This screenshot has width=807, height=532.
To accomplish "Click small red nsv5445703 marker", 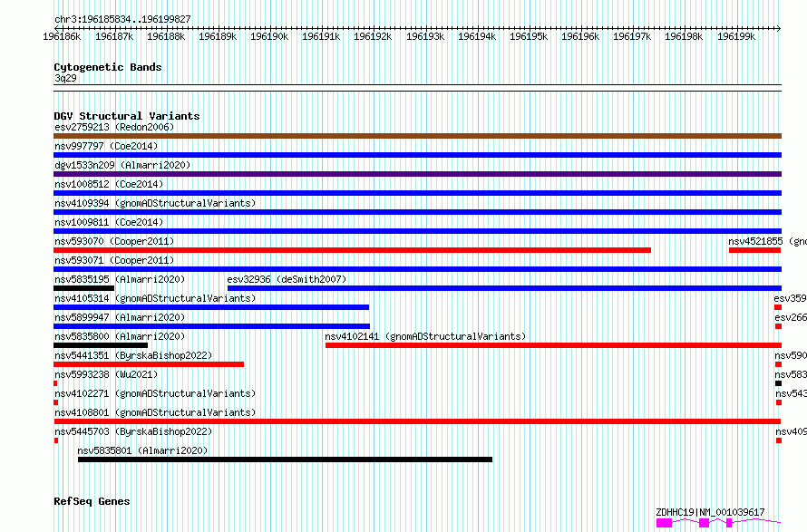I will (x=56, y=440).
